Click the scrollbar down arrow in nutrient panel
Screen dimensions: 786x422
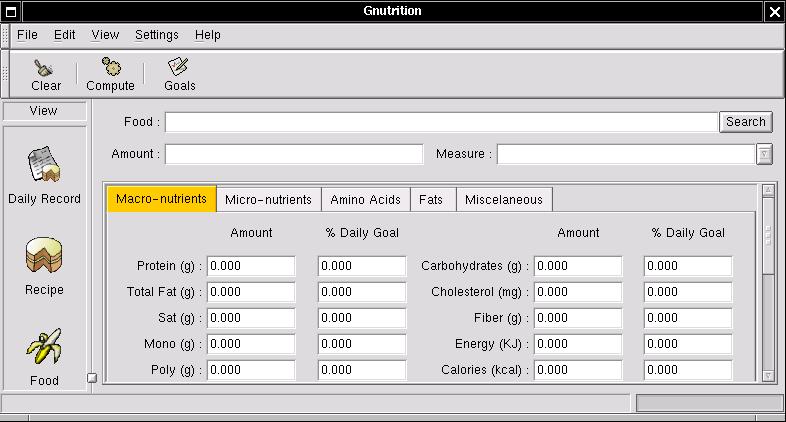click(x=768, y=376)
